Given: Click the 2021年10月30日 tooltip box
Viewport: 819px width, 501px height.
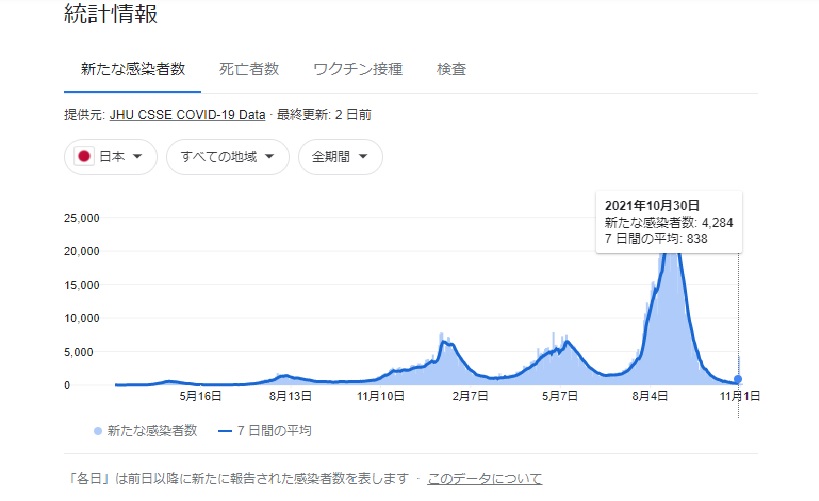Looking at the screenshot, I should [x=668, y=221].
